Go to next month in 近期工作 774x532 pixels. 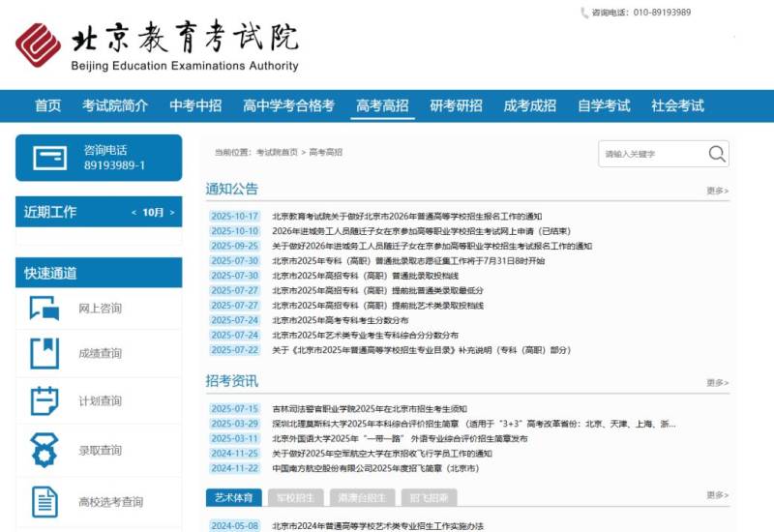click(x=172, y=213)
